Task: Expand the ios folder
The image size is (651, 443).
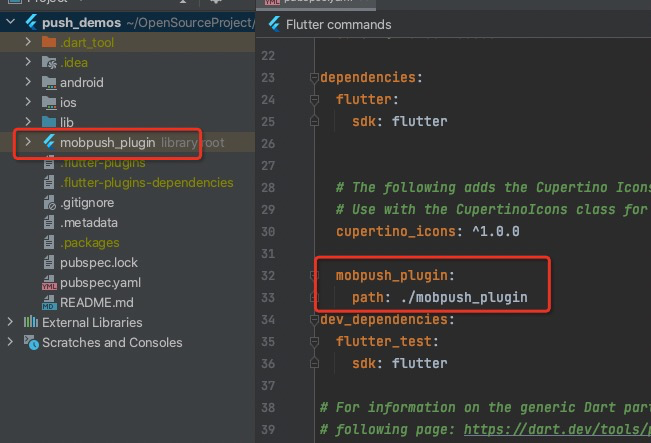Action: click(x=28, y=102)
